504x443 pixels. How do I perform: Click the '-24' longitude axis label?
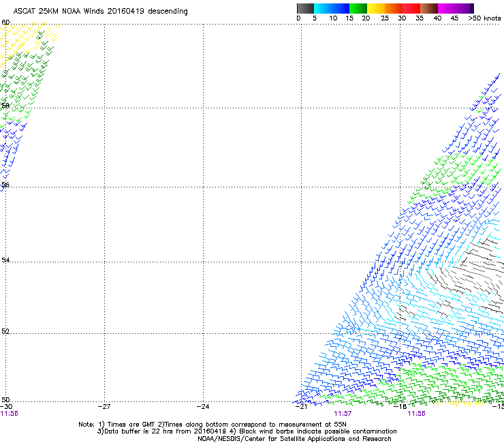pyautogui.click(x=203, y=407)
